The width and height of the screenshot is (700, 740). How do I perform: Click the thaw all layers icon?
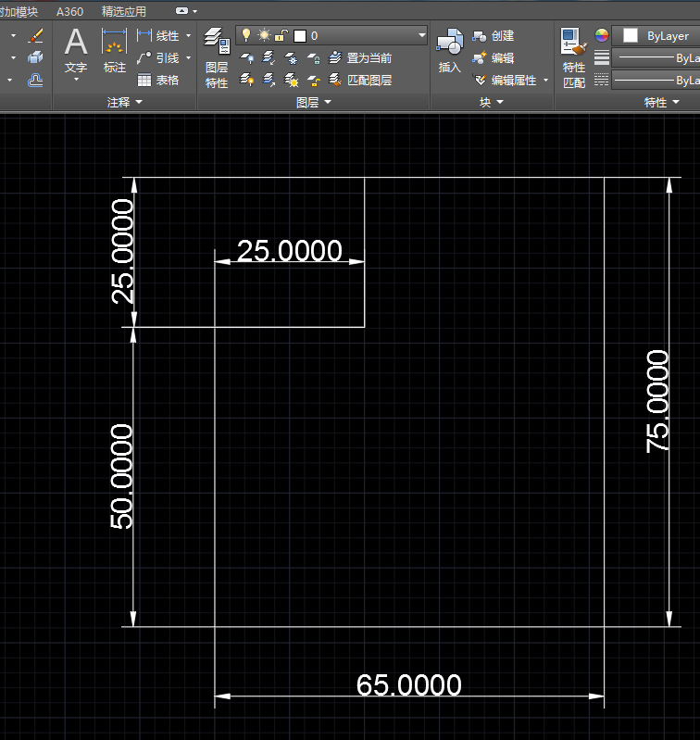[x=291, y=81]
